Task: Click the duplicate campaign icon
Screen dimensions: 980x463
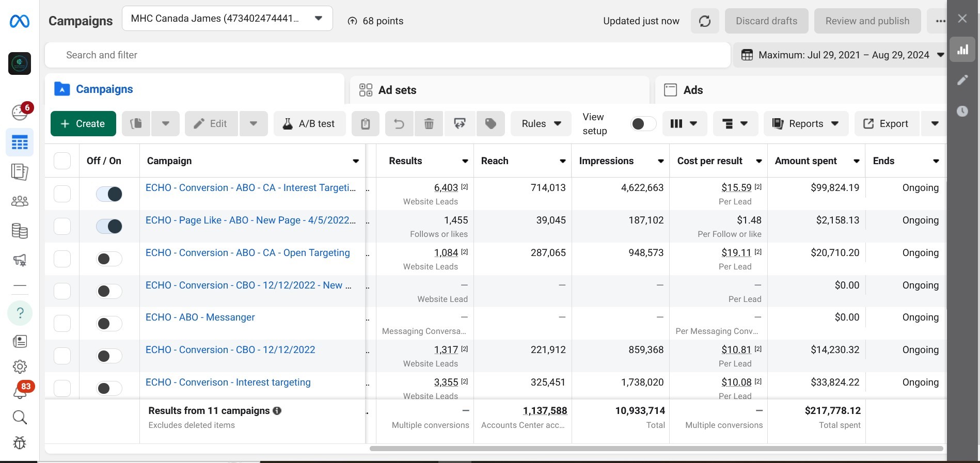Action: click(136, 124)
